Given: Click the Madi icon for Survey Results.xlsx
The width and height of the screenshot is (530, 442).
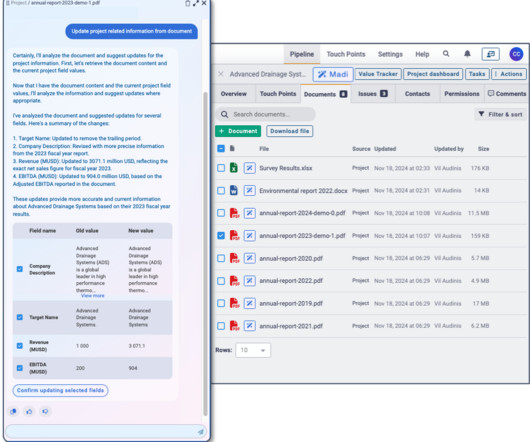Looking at the screenshot, I should (249, 168).
